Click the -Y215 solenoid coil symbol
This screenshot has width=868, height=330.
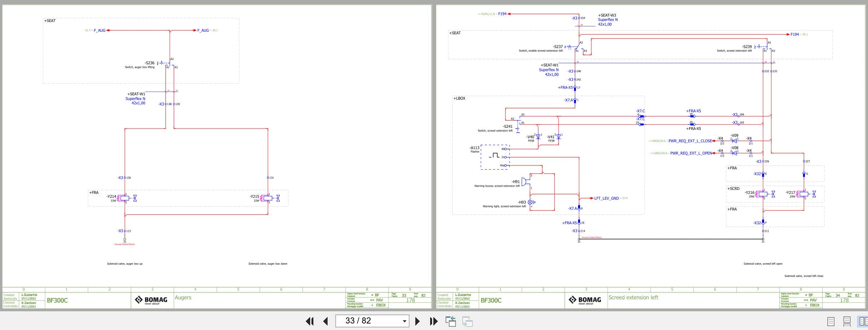[x=268, y=198]
